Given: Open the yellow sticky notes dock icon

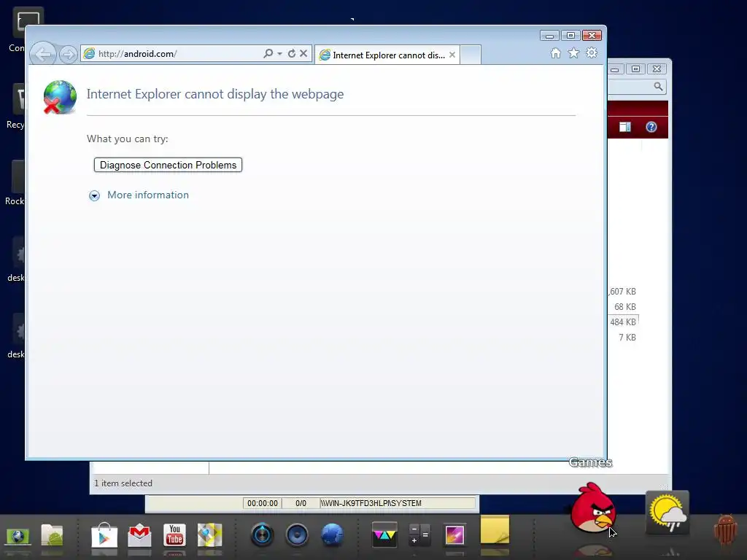Looking at the screenshot, I should [495, 529].
